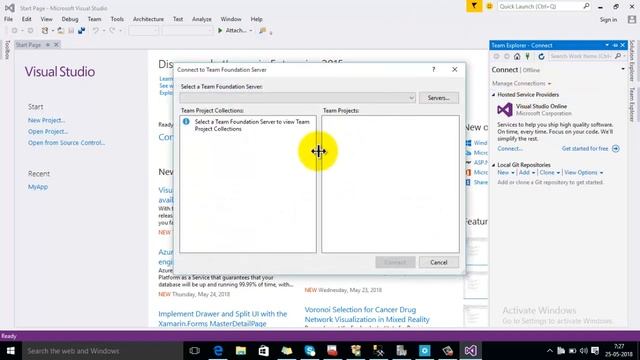Viewport: 640px width, 360px height.
Task: Open the File menu
Action: (x=8, y=19)
